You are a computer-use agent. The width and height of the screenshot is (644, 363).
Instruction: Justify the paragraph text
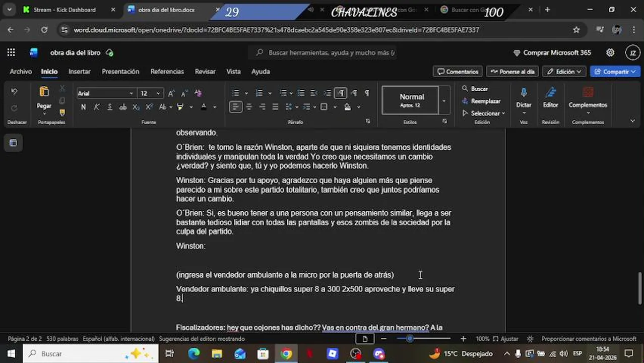(x=275, y=107)
